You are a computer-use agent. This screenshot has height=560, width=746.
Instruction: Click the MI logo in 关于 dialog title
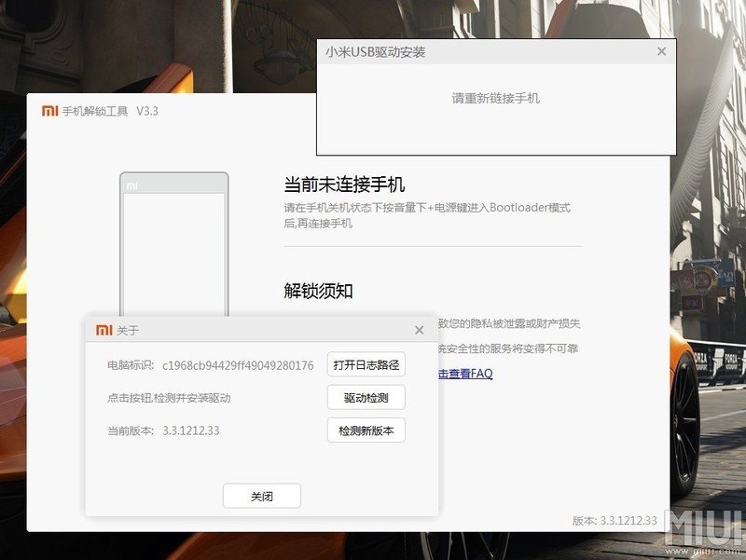(104, 330)
